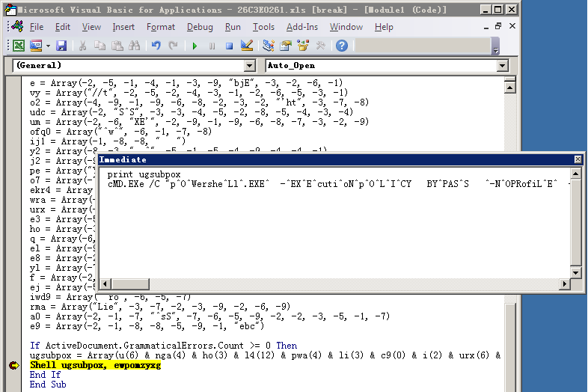Open the Format menu
The image size is (588, 392).
point(161,27)
